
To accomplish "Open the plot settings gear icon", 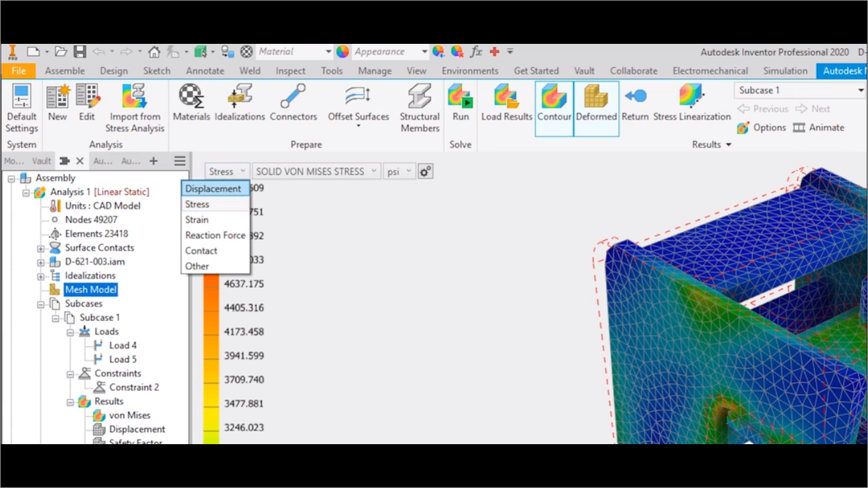I will (425, 172).
